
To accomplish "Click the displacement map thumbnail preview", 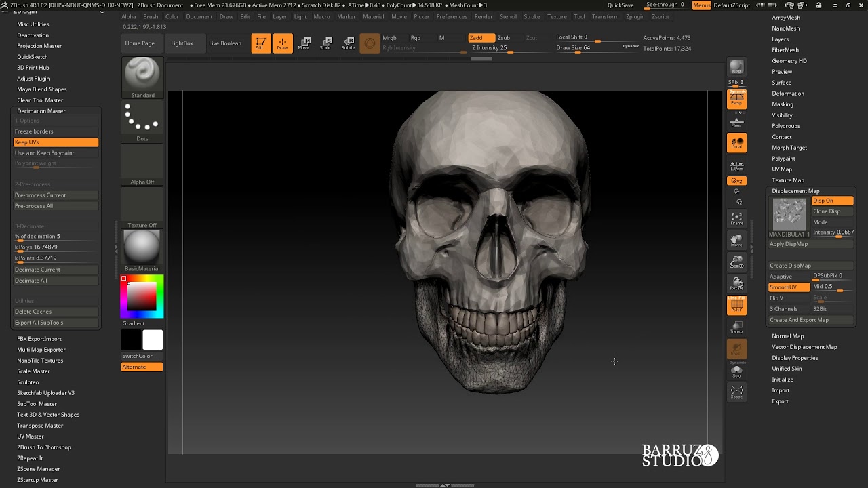I will 789,213.
